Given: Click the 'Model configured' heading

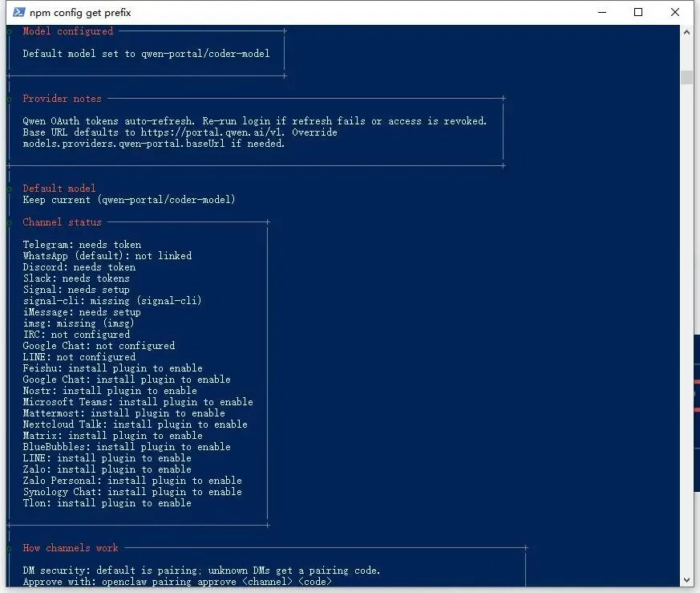Looking at the screenshot, I should point(68,31).
